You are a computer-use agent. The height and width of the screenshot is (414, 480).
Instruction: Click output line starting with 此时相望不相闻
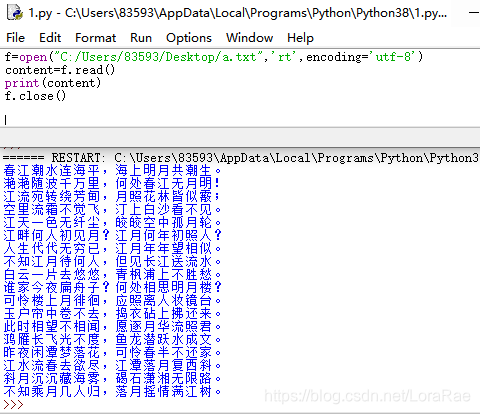[112, 326]
